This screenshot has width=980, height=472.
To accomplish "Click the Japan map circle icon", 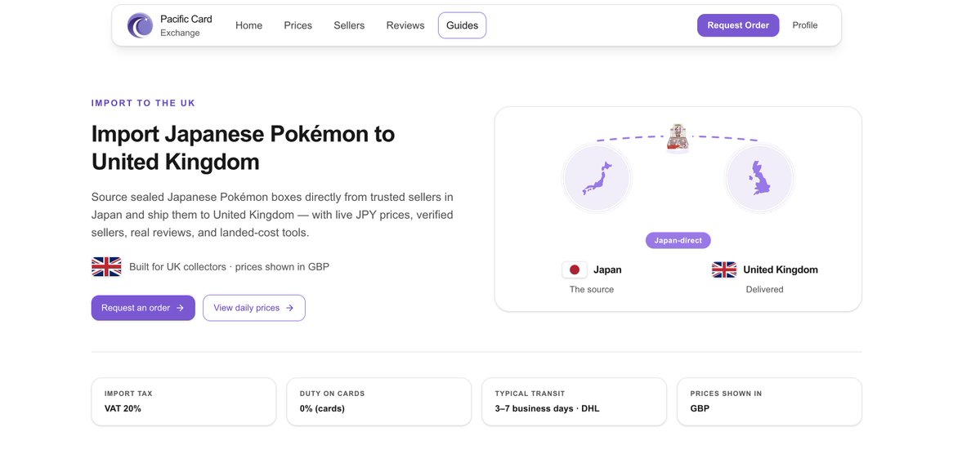I will (597, 178).
